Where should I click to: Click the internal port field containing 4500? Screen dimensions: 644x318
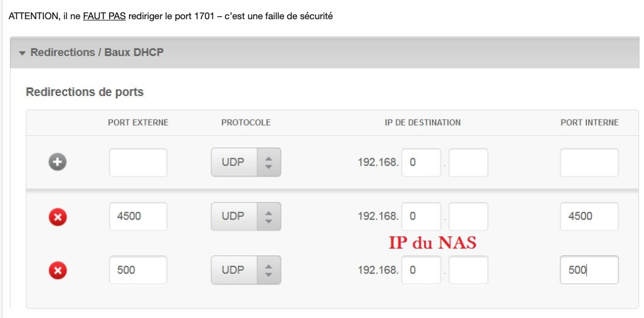[x=589, y=216]
